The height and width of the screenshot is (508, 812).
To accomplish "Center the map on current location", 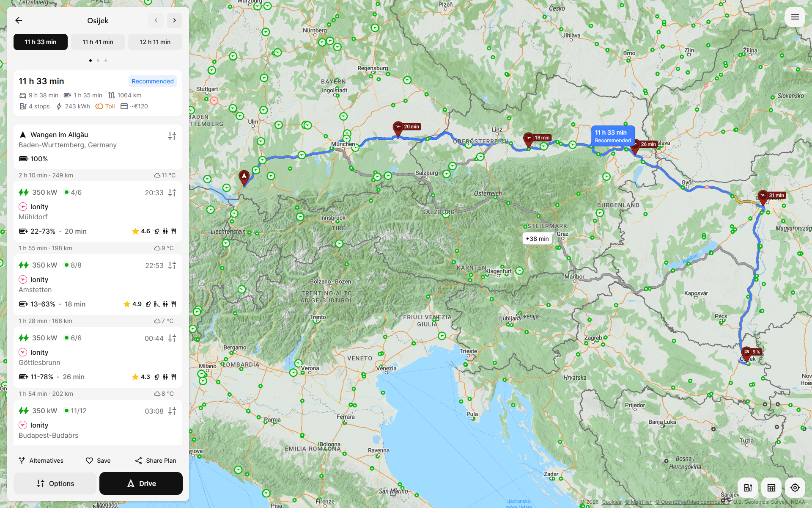I will [x=795, y=488].
